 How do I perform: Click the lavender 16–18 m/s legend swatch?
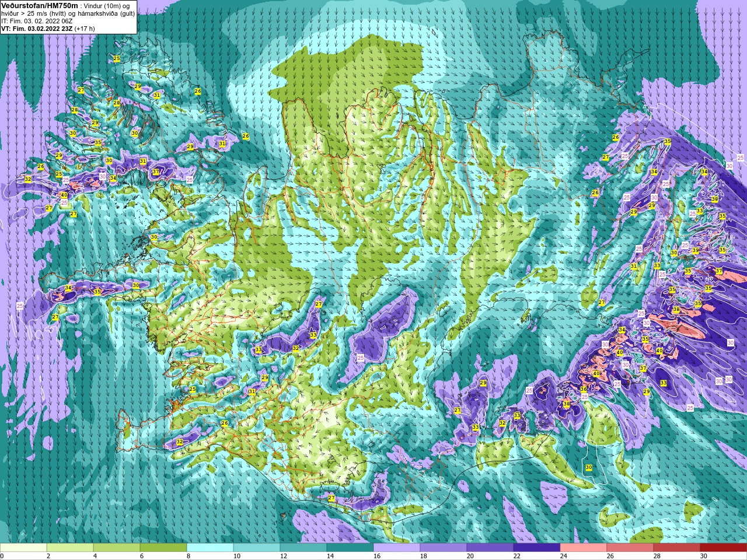coord(397,548)
